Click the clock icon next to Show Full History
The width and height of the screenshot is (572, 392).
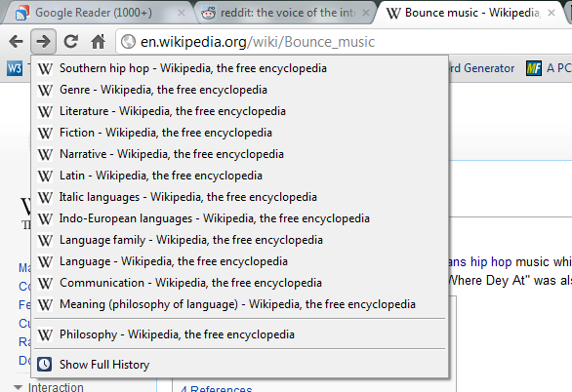[45, 365]
